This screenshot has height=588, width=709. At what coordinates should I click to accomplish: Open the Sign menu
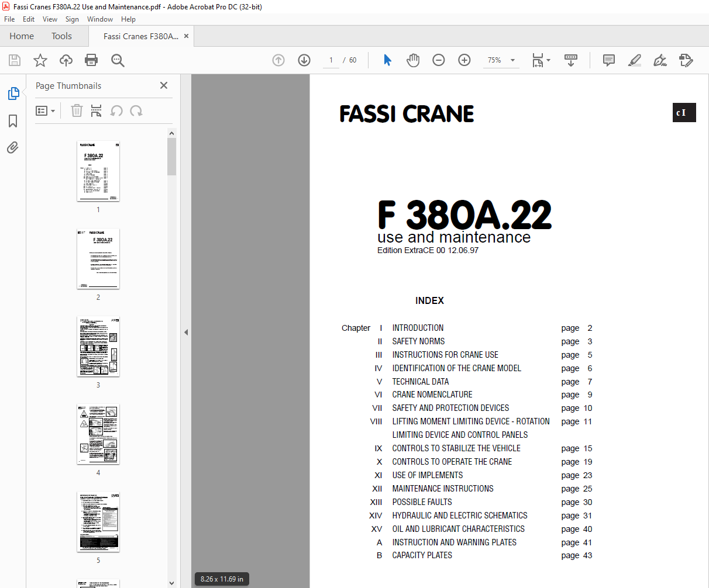pyautogui.click(x=72, y=19)
